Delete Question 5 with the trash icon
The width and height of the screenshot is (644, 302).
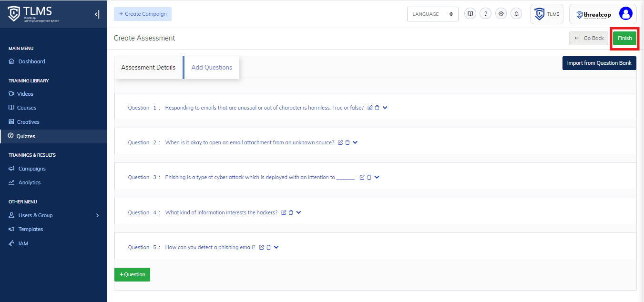click(268, 247)
